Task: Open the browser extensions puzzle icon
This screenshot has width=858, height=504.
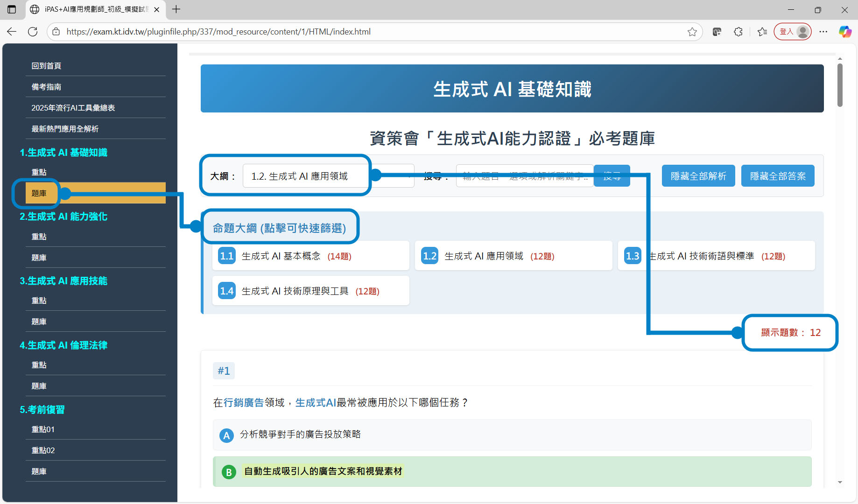Action: [738, 32]
